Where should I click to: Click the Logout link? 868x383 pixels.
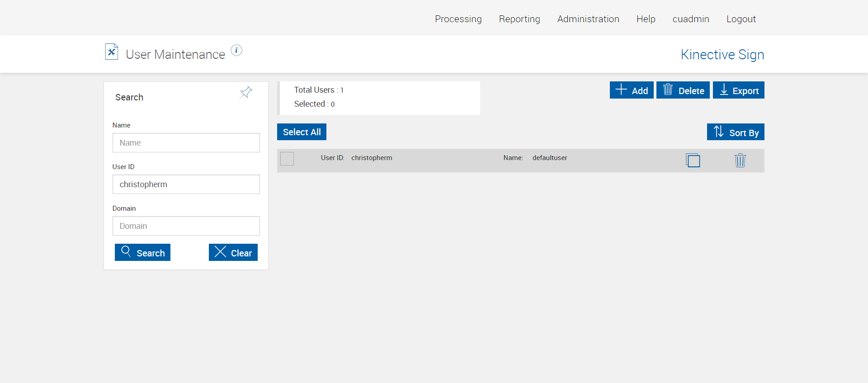pos(741,19)
